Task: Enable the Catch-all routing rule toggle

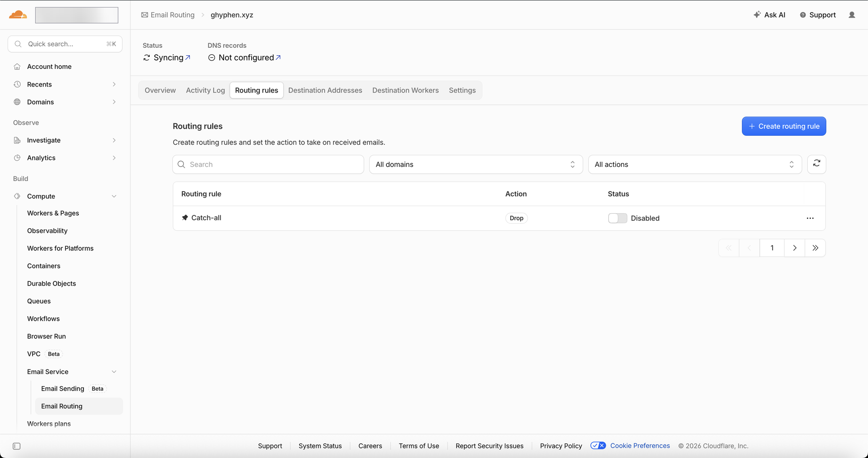Action: click(x=617, y=218)
